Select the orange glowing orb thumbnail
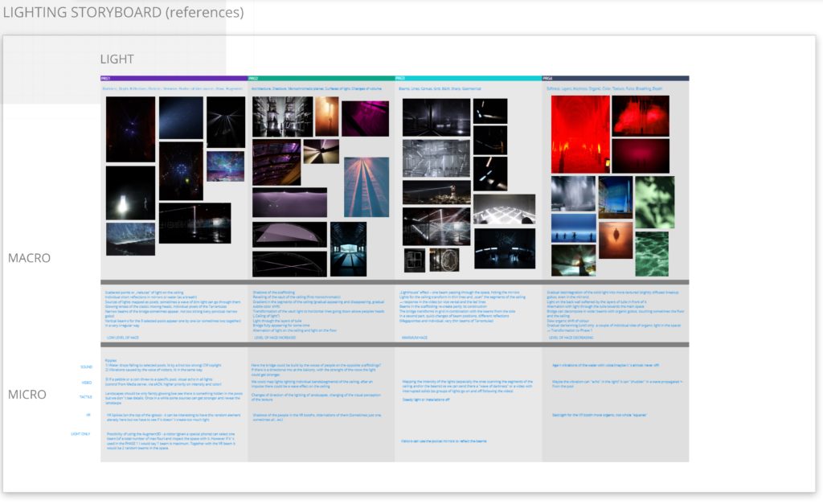This screenshot has width=823, height=504. [x=616, y=240]
